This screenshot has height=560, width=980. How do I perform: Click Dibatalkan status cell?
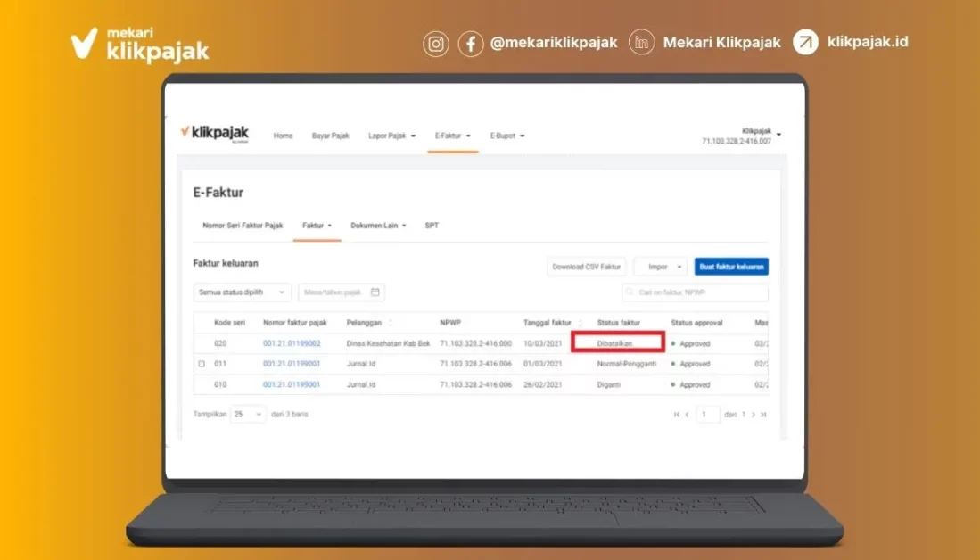[615, 343]
